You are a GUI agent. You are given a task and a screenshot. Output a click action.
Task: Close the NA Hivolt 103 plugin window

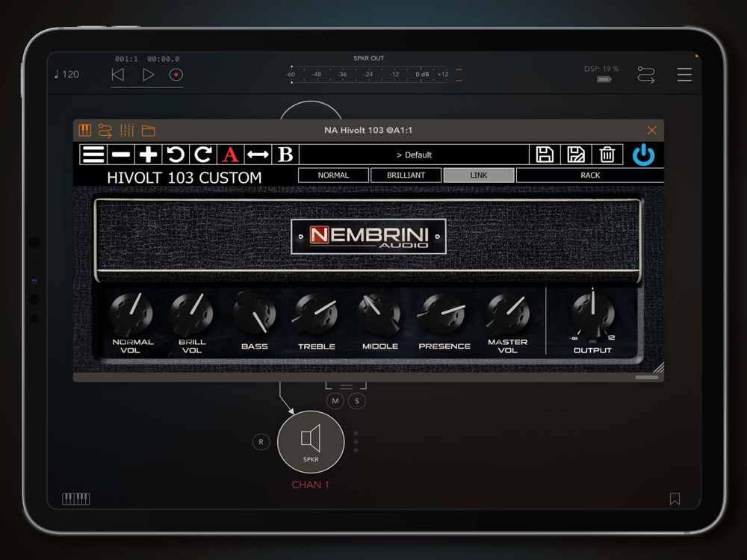pos(651,131)
